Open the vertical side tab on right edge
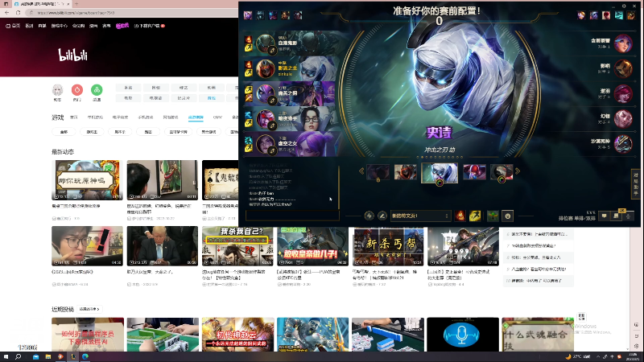 636,183
